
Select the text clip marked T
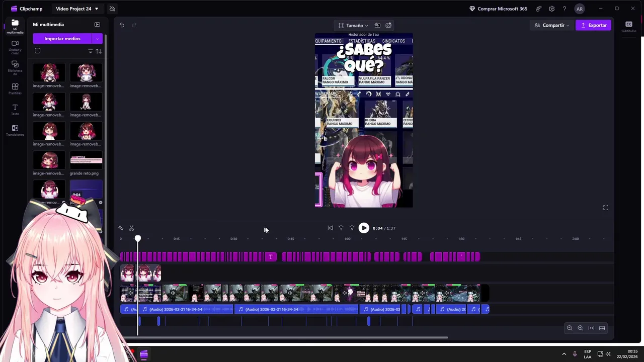point(271,257)
